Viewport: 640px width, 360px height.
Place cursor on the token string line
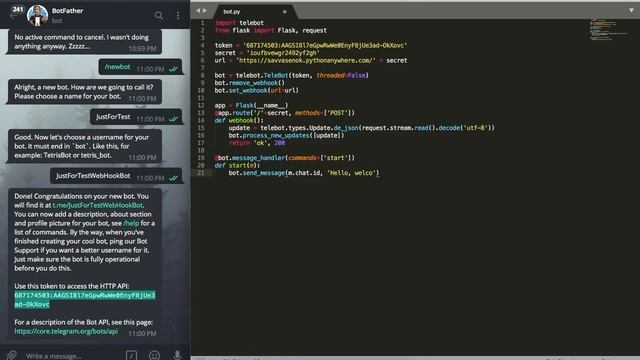(311, 45)
